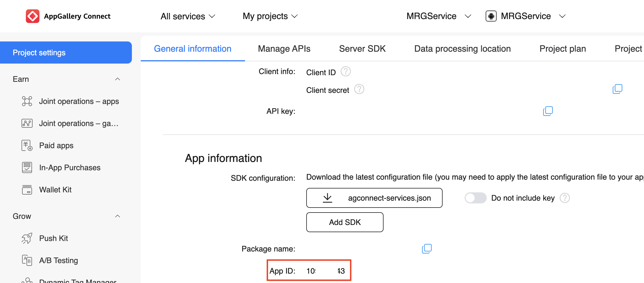Collapse the Grow section
The width and height of the screenshot is (644, 283).
point(117,216)
